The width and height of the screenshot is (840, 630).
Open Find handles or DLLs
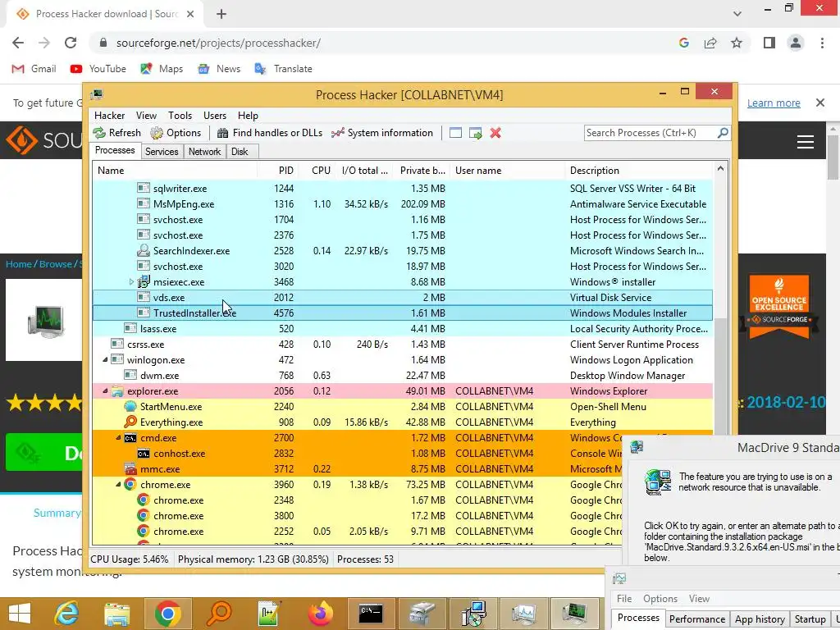pyautogui.click(x=269, y=133)
